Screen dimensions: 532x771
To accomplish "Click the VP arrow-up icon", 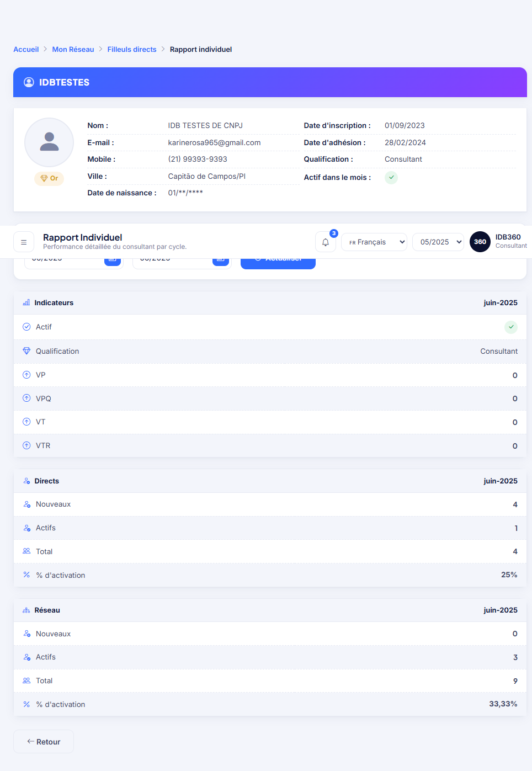I will (x=26, y=375).
